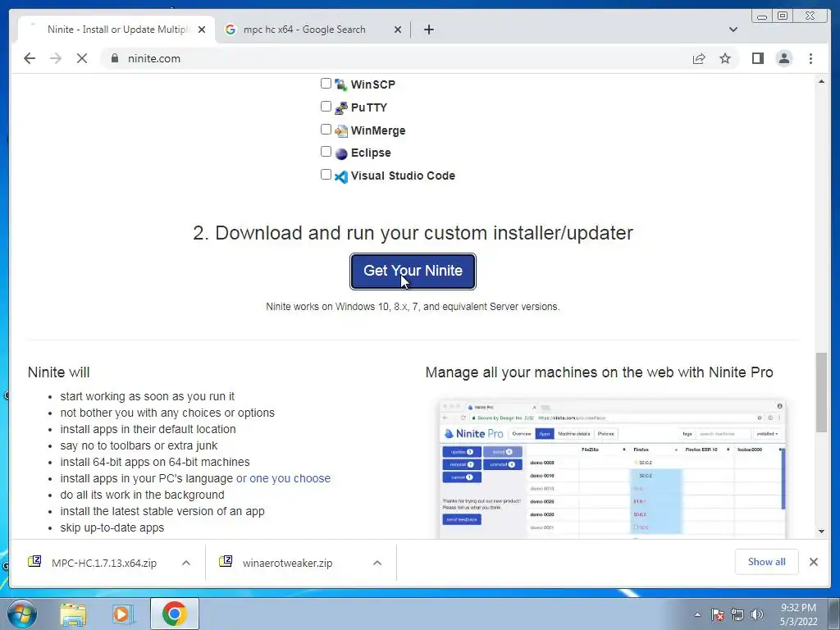Stop loading the page
Image resolution: width=840 pixels, height=630 pixels.
click(x=82, y=58)
